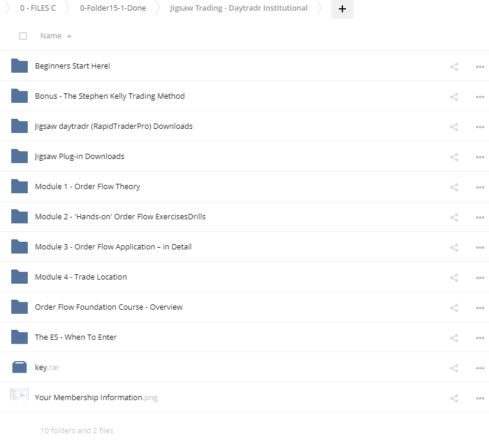Click the Your Membership Information image thumbnail
Screen dimensions: 489x448
tap(20, 397)
